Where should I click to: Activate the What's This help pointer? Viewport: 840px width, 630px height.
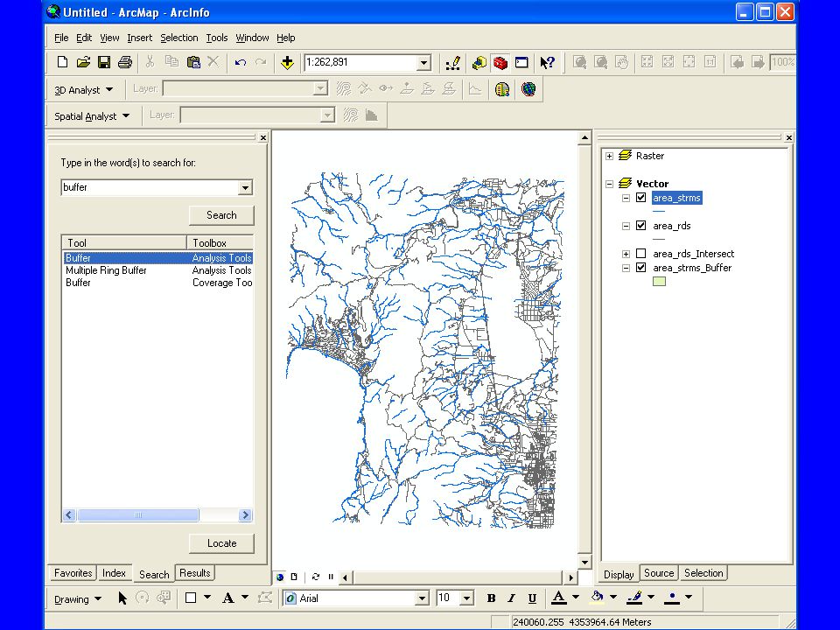pos(547,63)
